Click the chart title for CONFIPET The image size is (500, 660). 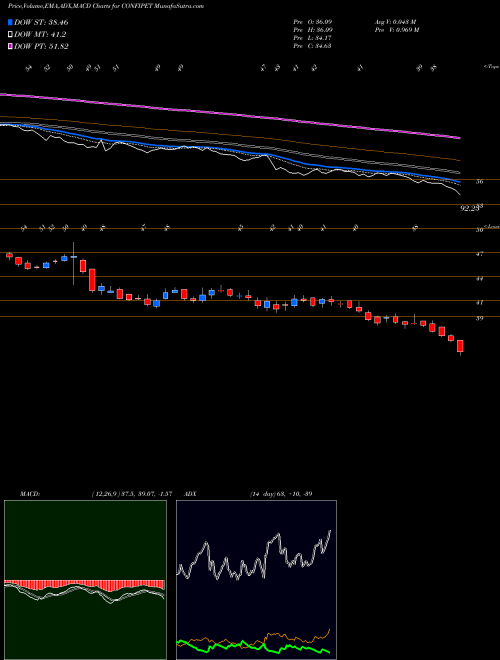[x=106, y=6]
